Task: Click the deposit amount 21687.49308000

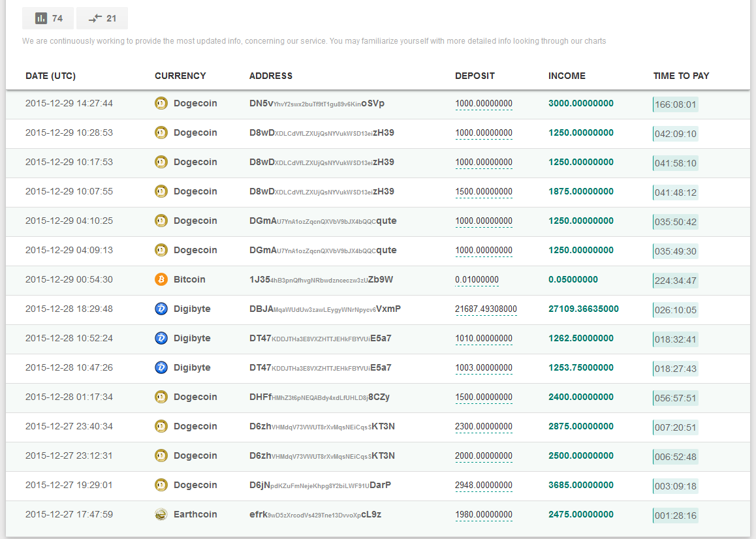Action: (486, 309)
